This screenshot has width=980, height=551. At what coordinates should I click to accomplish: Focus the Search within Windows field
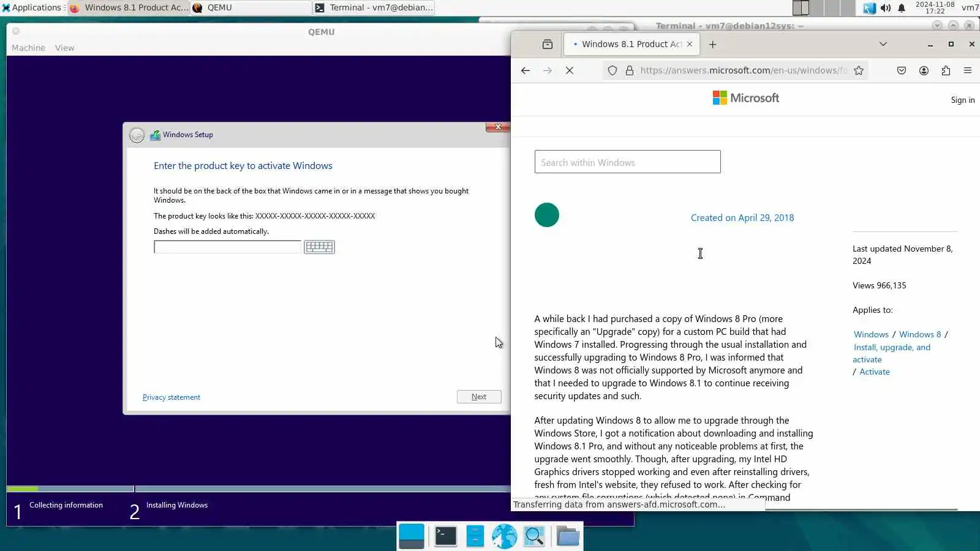(x=627, y=162)
